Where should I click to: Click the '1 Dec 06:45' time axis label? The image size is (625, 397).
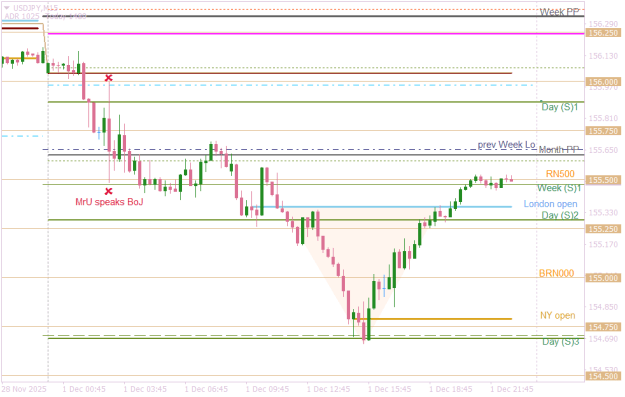click(x=206, y=389)
